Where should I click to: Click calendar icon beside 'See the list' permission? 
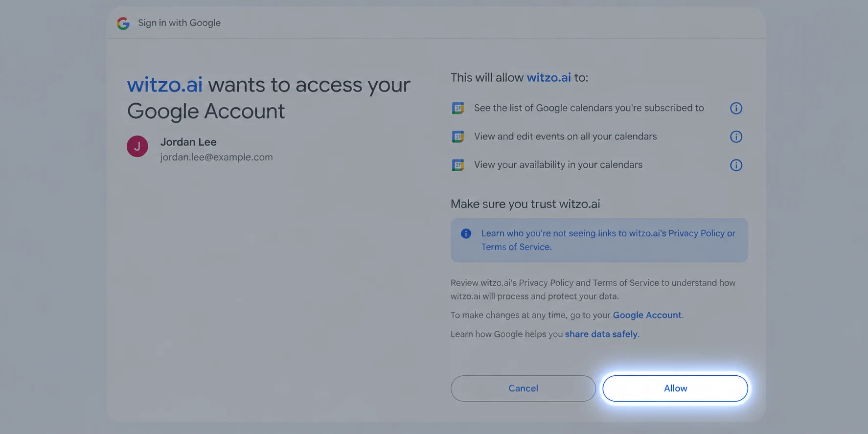(458, 108)
